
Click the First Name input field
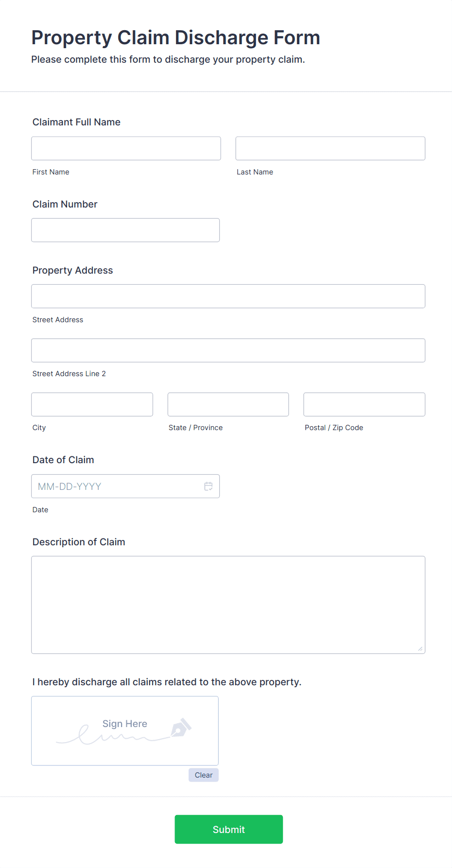tap(125, 148)
